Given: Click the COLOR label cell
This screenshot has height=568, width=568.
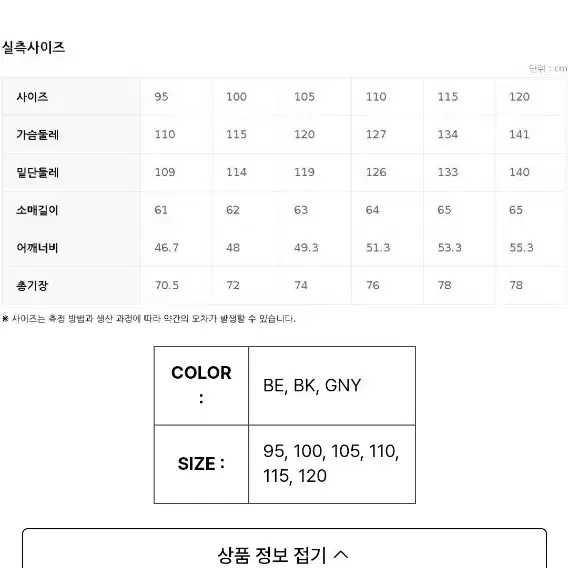Looking at the screenshot, I should (x=201, y=385).
